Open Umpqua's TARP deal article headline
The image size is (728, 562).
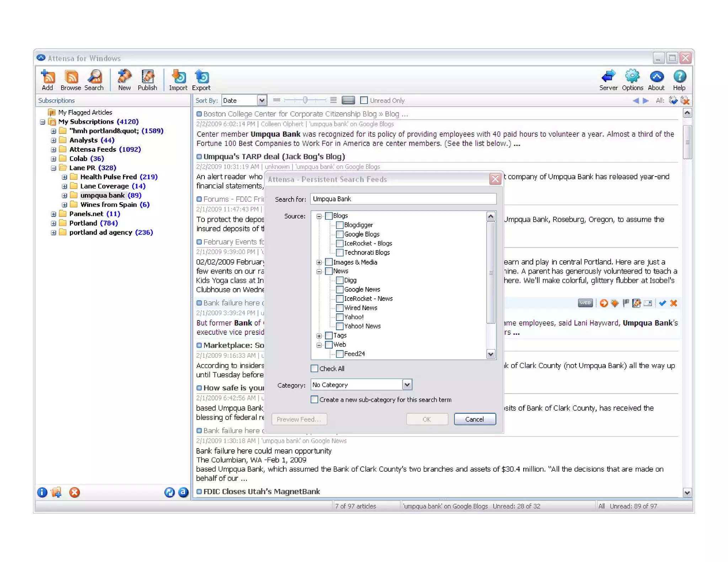[274, 156]
